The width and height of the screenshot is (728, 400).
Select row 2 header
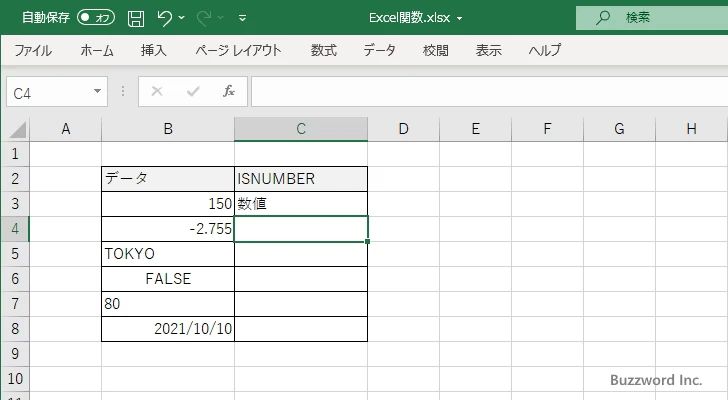point(15,179)
